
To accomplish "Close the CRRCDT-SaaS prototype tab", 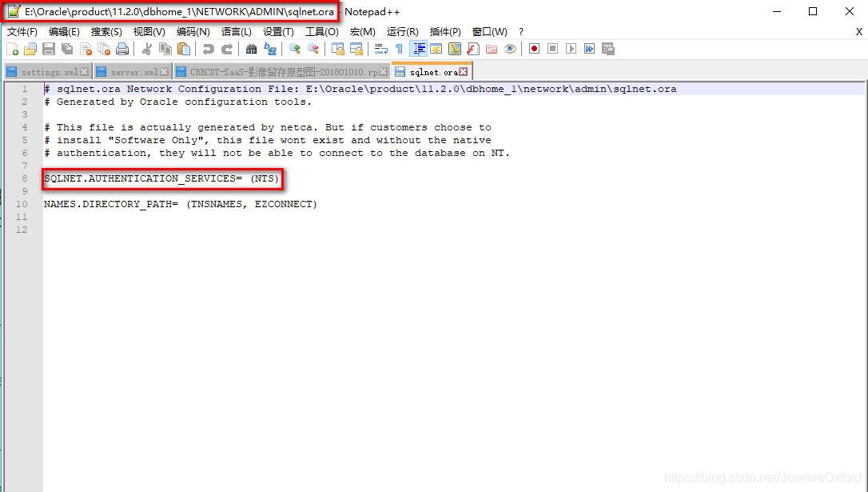I will 384,70.
